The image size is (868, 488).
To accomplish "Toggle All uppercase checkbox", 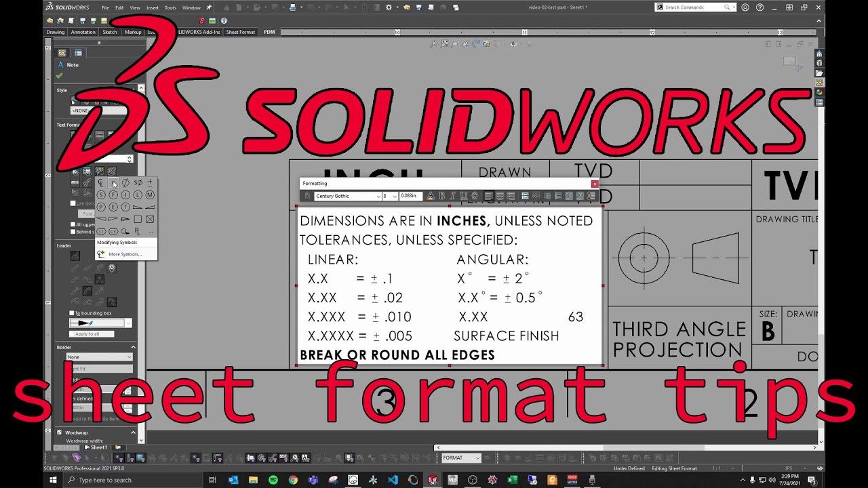I will [x=73, y=224].
